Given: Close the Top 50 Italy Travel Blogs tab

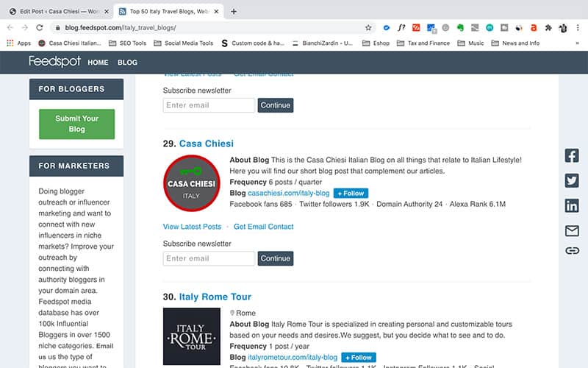Looking at the screenshot, I should coord(216,11).
